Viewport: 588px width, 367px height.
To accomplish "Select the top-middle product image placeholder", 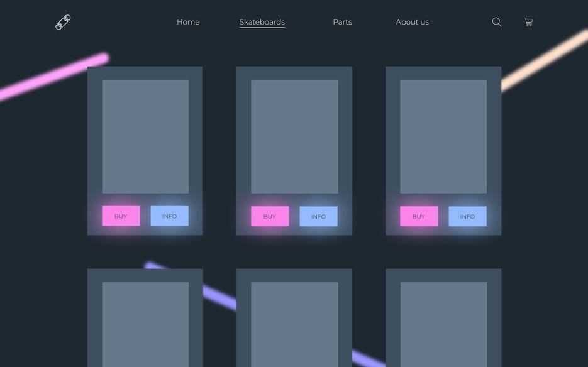I will (x=294, y=136).
